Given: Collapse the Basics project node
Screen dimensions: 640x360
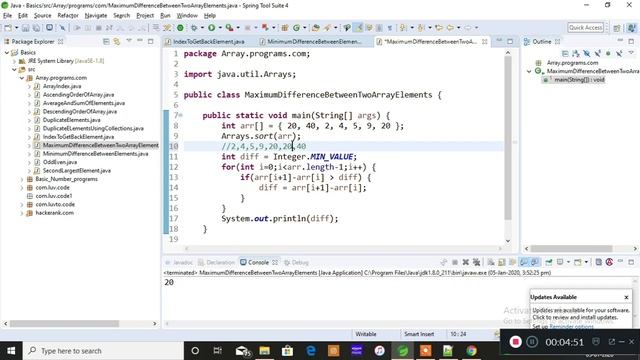Looking at the screenshot, I should [x=7, y=52].
